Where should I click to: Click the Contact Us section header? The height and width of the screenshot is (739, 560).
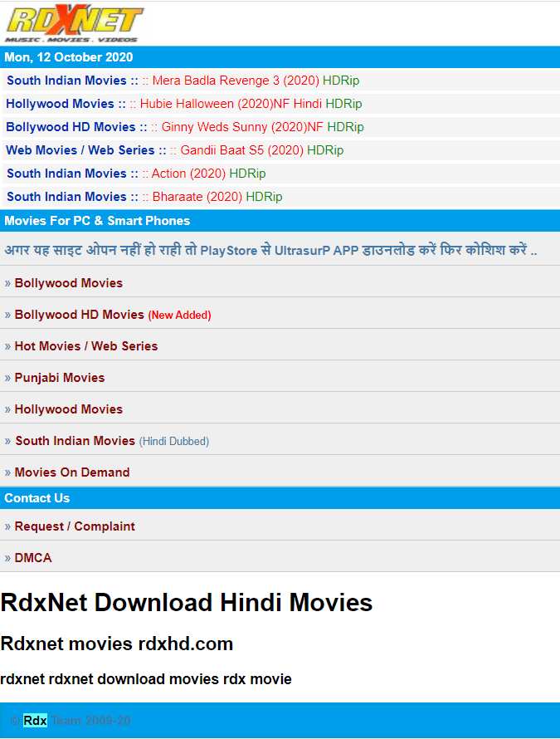(37, 498)
